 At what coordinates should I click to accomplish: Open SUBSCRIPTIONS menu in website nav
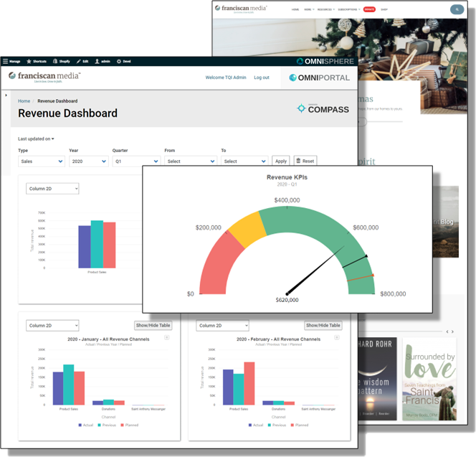pos(349,9)
